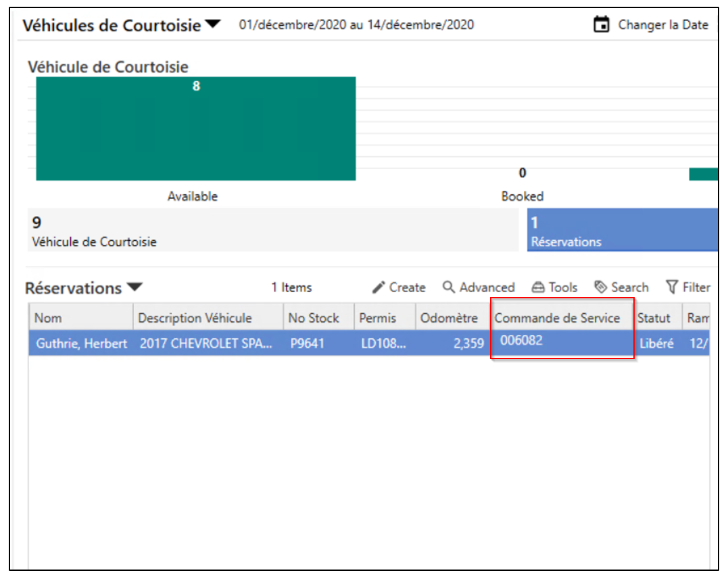Sort by Commande de Service column header

coord(562,318)
